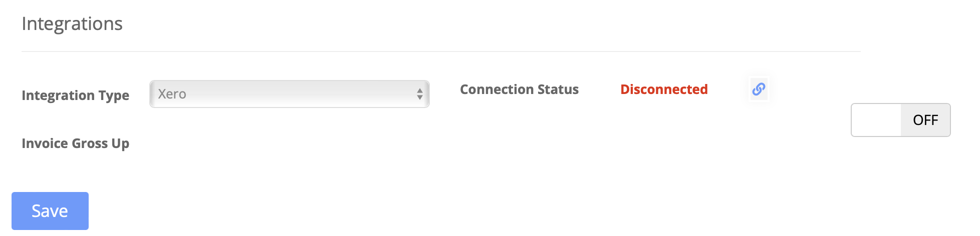Click the red Disconnected status text
The image size is (980, 236).
(x=664, y=89)
